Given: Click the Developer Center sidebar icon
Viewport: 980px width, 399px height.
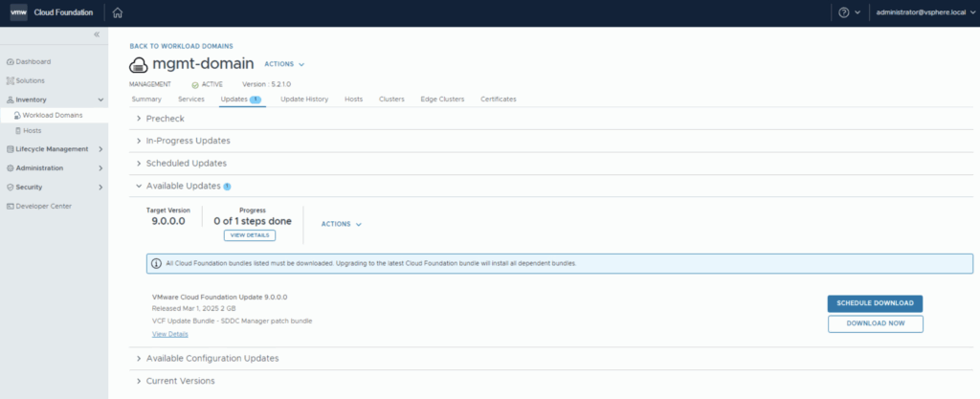Looking at the screenshot, I should tap(11, 206).
